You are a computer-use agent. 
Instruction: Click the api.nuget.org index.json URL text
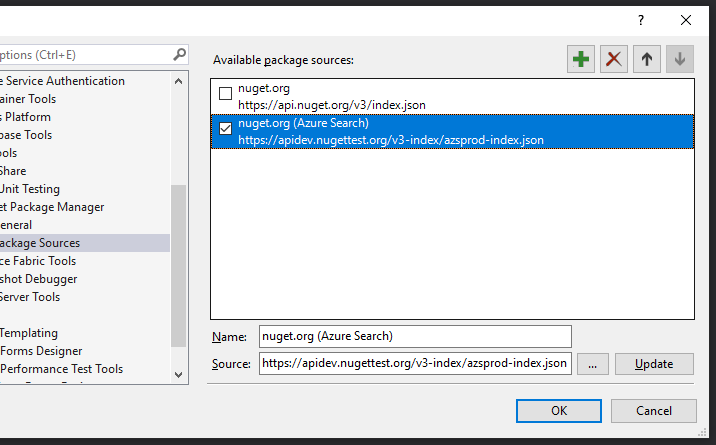tap(332, 105)
